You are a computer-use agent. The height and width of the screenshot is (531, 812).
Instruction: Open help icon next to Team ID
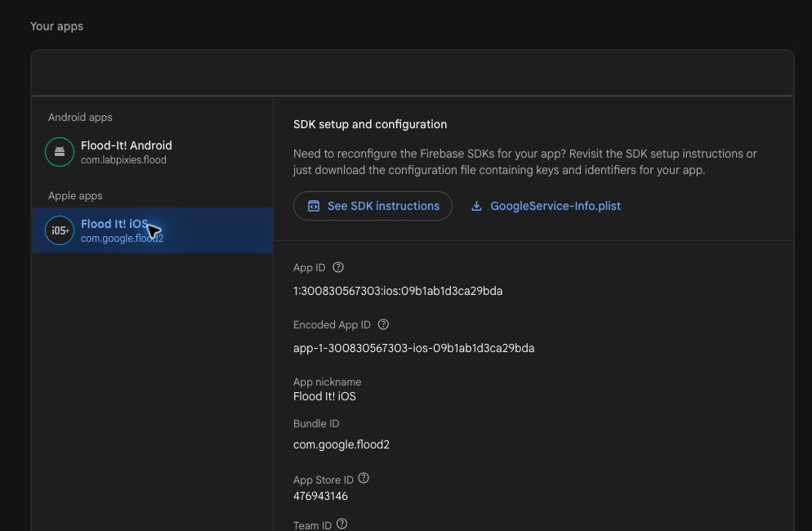click(x=341, y=524)
